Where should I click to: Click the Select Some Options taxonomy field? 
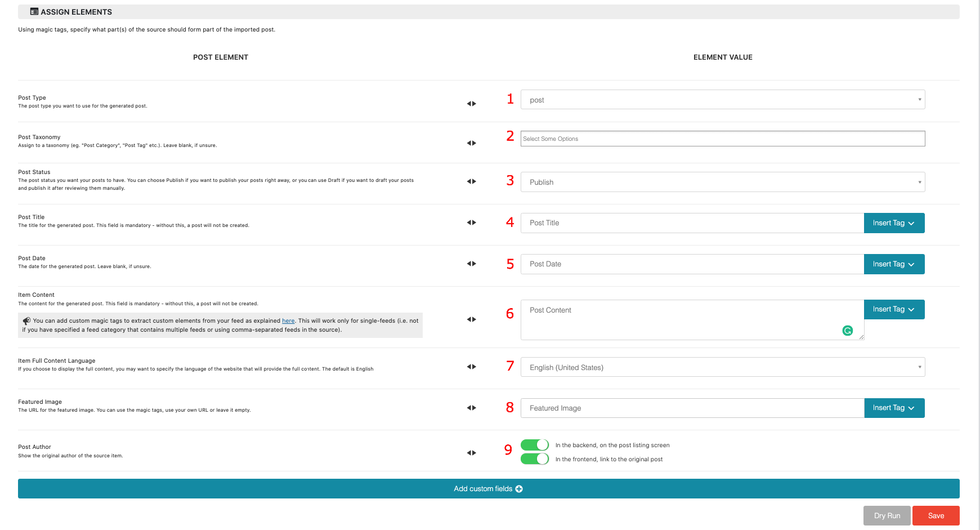click(723, 138)
